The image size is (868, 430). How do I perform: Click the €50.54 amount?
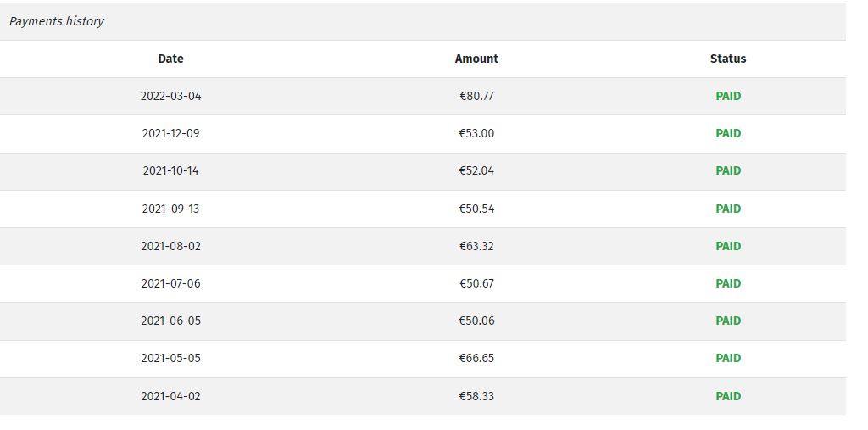[x=476, y=209]
